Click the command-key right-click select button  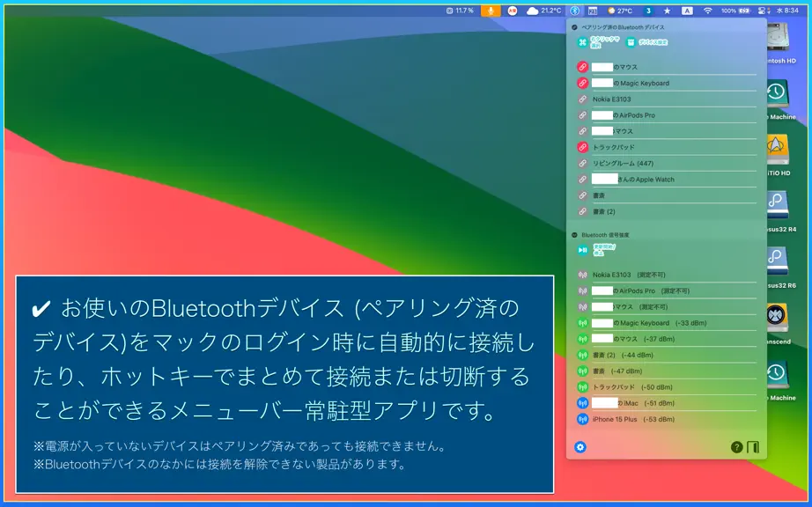[x=598, y=42]
